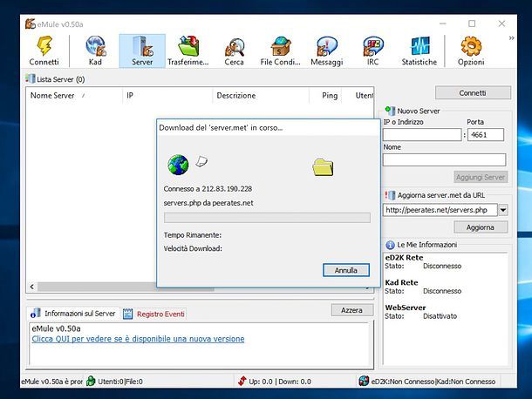Click the 'eD2K Rete' heading
Image resolution: width=532 pixels, height=399 pixels.
click(404, 258)
